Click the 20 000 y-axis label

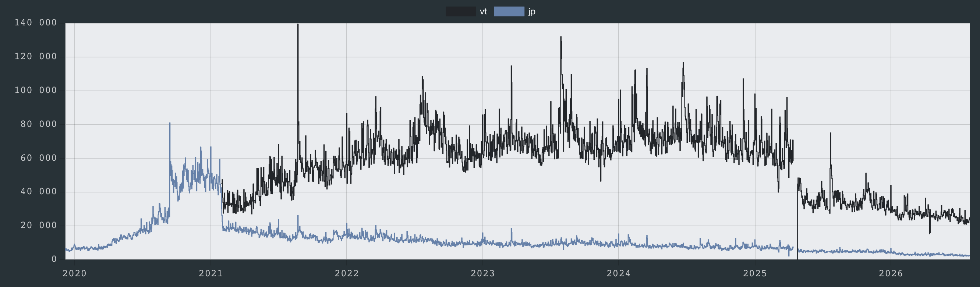tap(38, 226)
